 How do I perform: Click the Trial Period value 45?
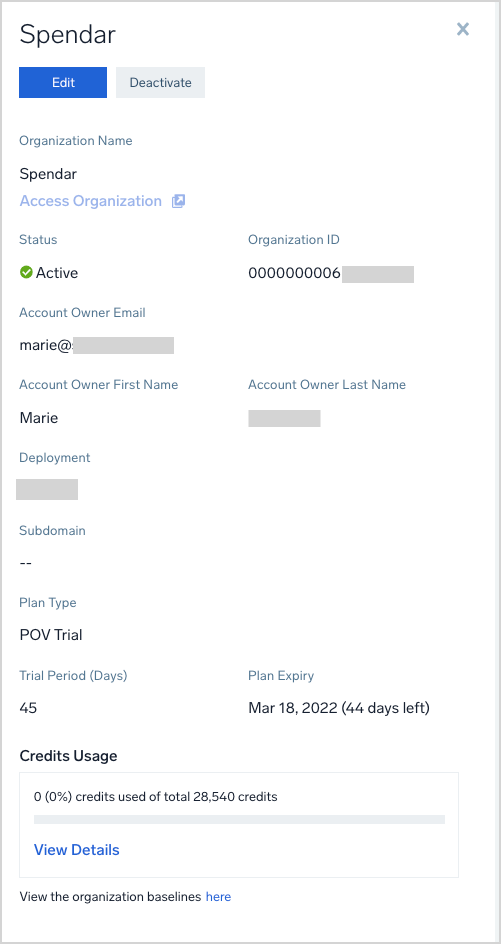click(x=28, y=708)
